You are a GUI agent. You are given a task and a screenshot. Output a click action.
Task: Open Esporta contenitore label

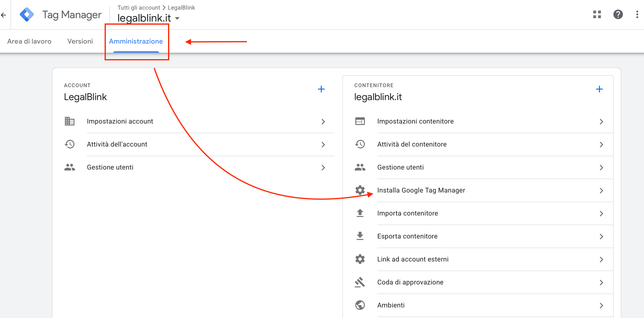click(407, 236)
